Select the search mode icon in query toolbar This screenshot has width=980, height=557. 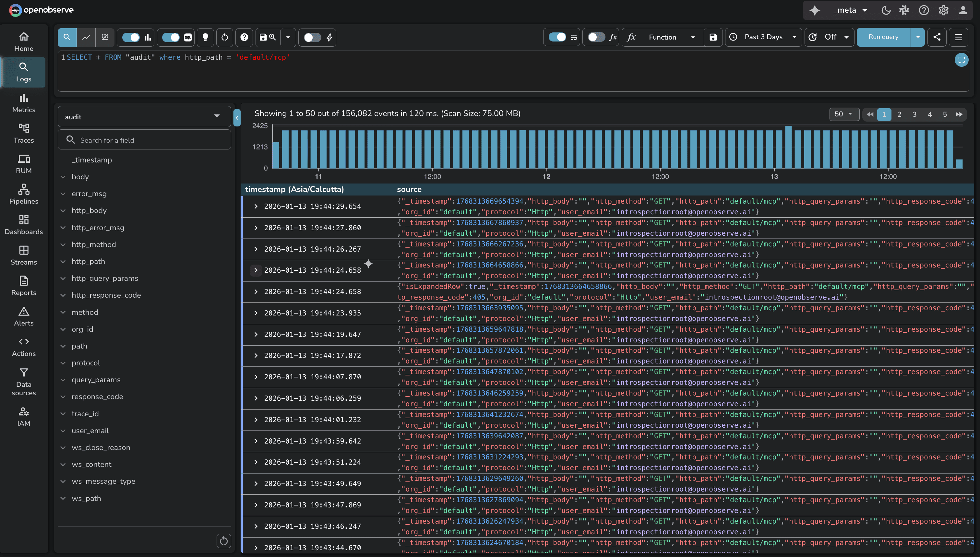click(67, 37)
